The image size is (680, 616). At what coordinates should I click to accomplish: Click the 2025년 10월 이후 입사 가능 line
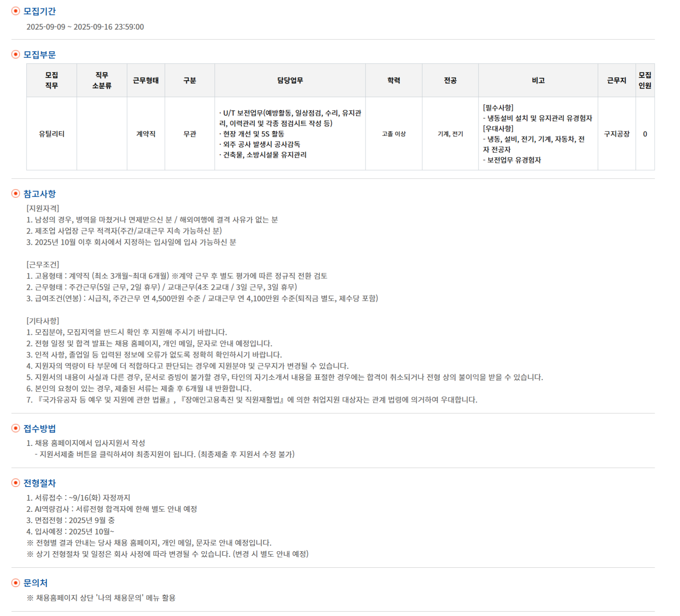[131, 242]
